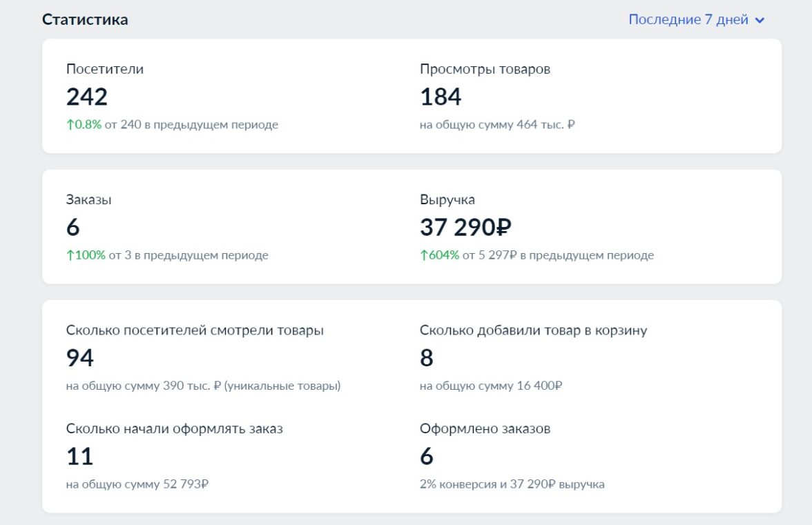Click the 'Оформлено заказов' funnel label

(x=485, y=428)
